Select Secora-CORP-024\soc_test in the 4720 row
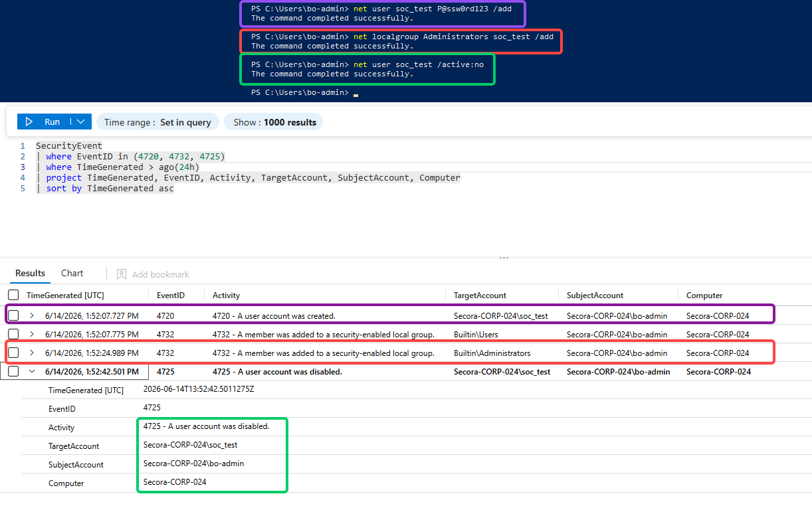This screenshot has height=510, width=812. 501,315
